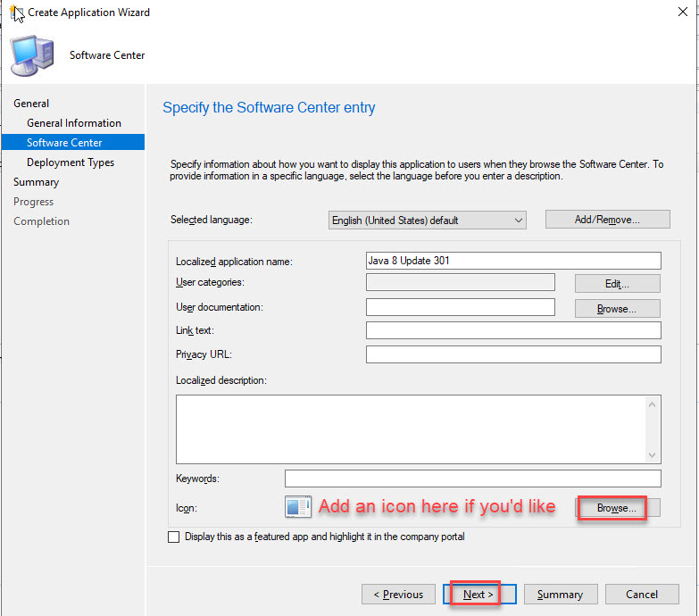Click the Software Center computer icon in header
The width and height of the screenshot is (699, 616).
point(31,55)
